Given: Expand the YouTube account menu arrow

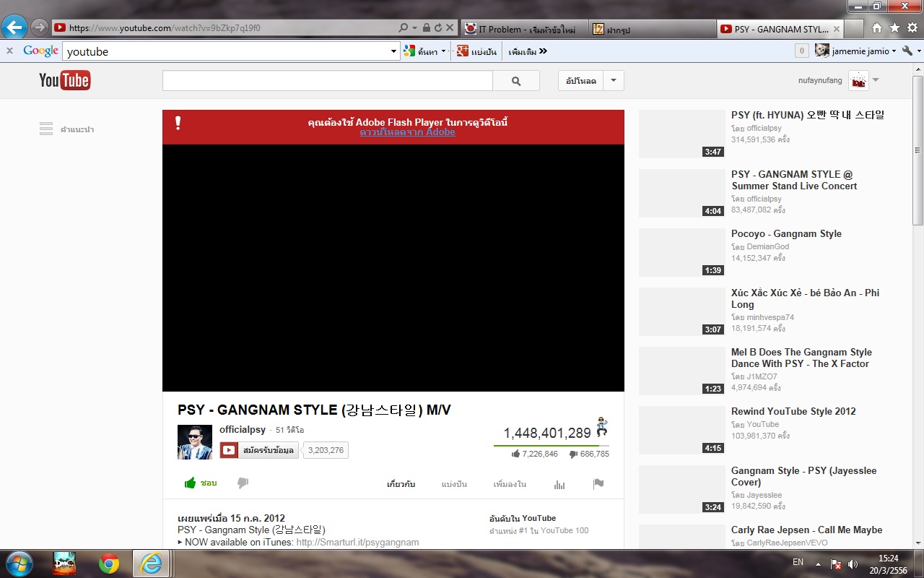Looking at the screenshot, I should pyautogui.click(x=876, y=80).
